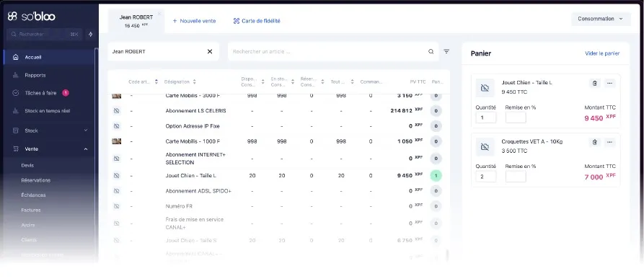Click Jouet Chien cart item image placeholder
Viewport: 644px width, 279px height.
pyautogui.click(x=485, y=88)
